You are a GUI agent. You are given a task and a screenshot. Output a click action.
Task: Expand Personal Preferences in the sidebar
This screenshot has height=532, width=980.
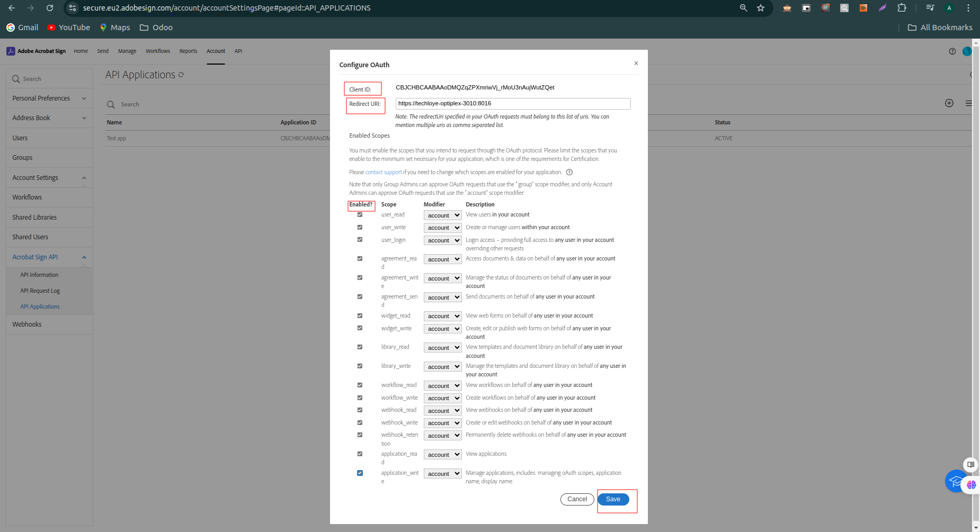tap(49, 98)
